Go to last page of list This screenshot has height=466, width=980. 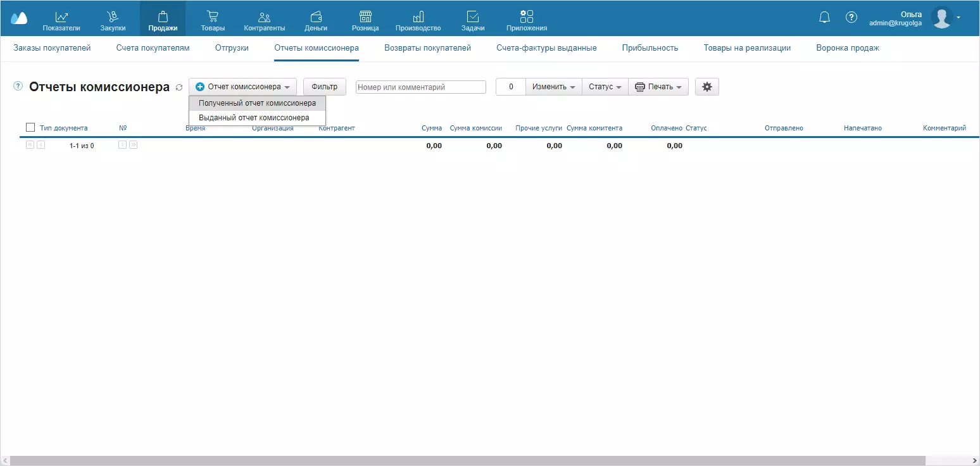134,145
